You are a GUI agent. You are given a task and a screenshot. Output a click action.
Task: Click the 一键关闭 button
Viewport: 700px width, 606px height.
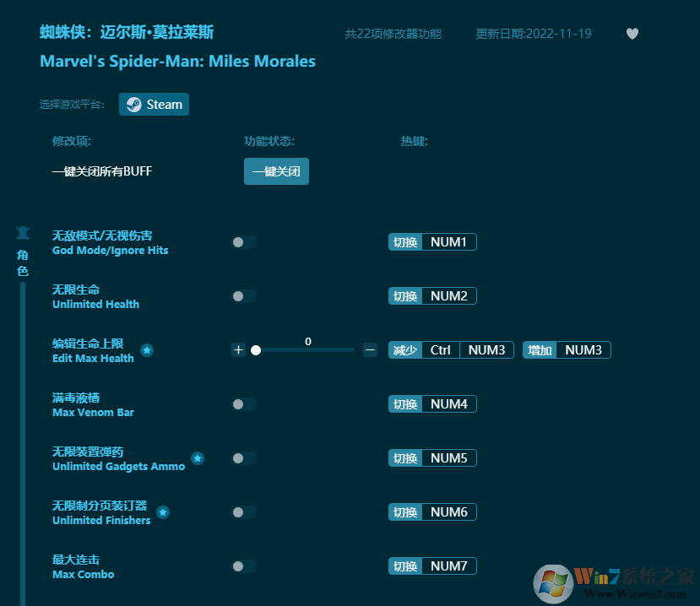(x=276, y=171)
